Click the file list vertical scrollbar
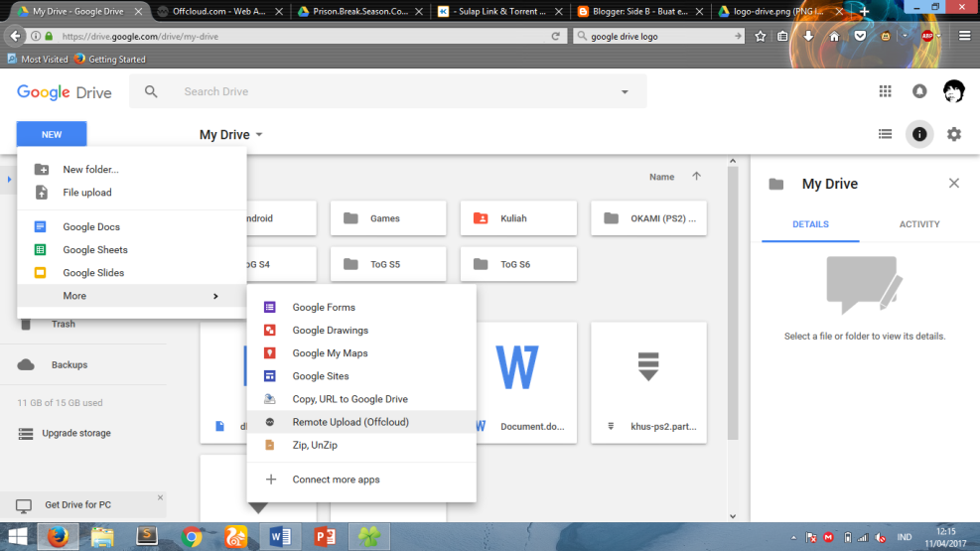The image size is (980, 551). click(733, 303)
